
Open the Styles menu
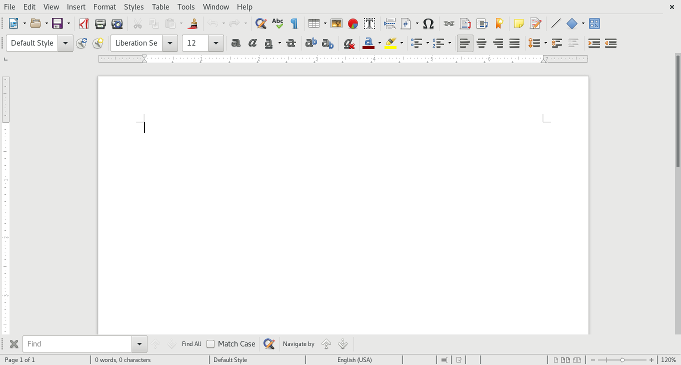[x=134, y=7]
